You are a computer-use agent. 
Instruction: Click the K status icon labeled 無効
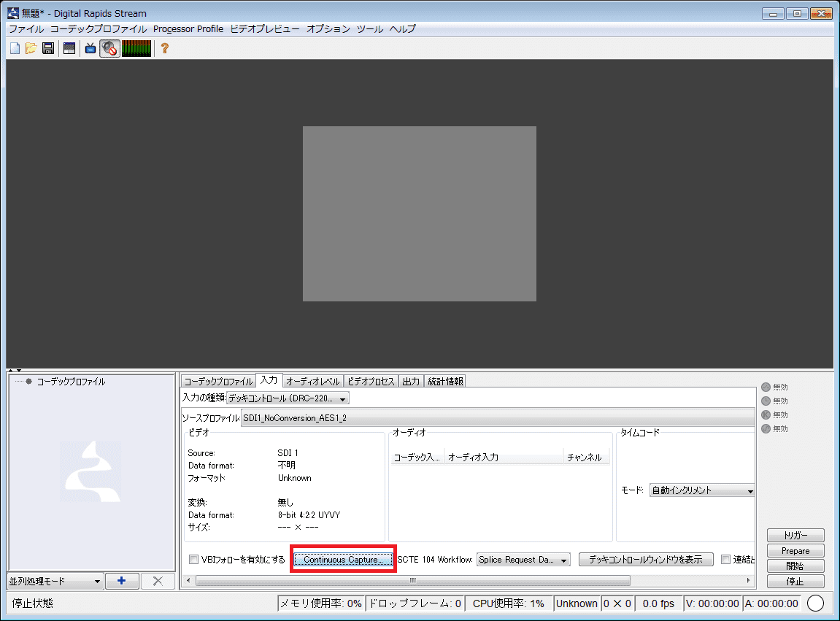tap(766, 414)
